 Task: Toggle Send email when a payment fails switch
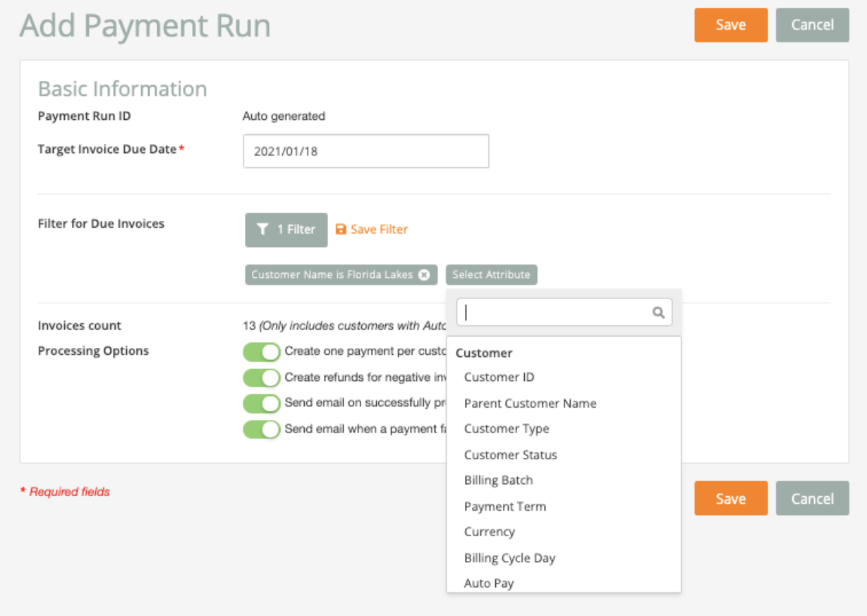[262, 429]
